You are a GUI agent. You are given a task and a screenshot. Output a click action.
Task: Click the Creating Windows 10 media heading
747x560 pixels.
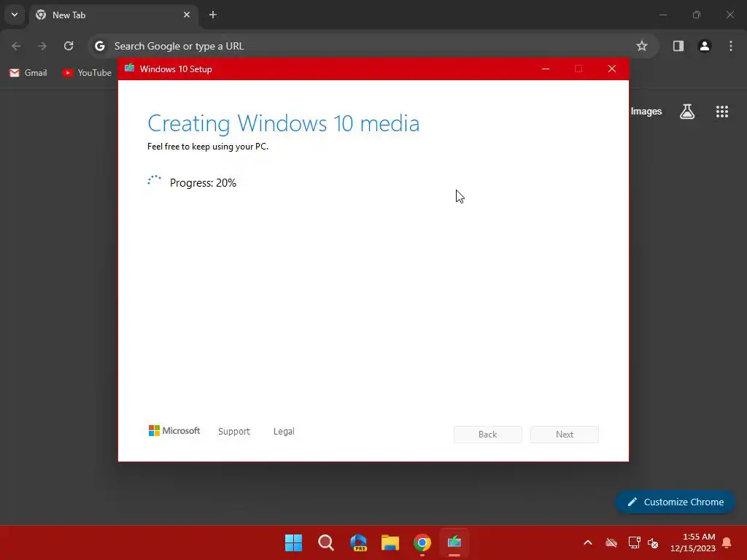[284, 124]
